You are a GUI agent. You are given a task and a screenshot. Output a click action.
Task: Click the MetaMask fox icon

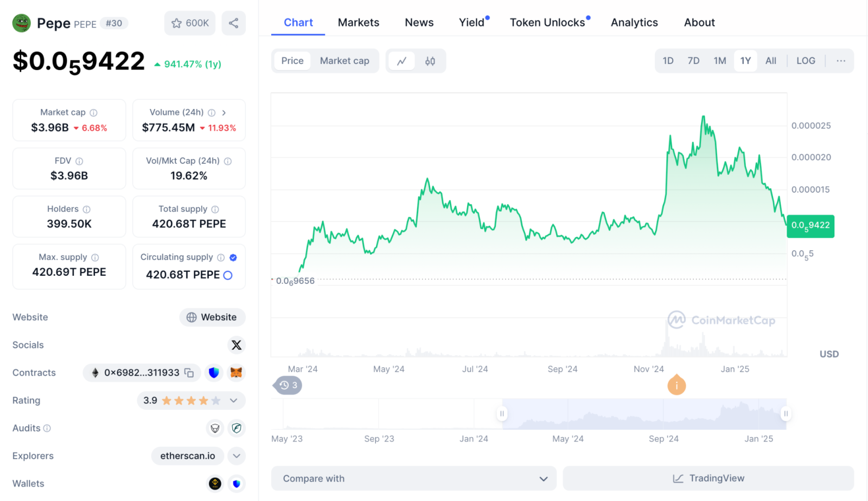pyautogui.click(x=236, y=373)
